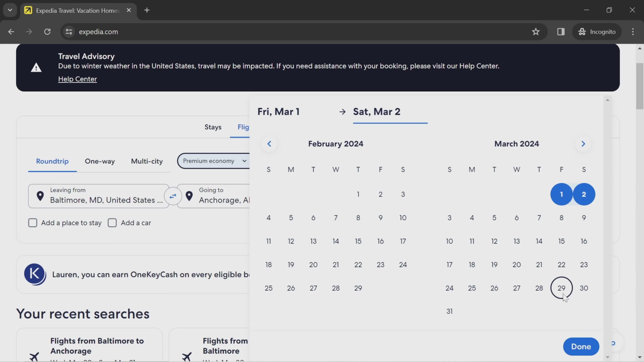This screenshot has width=644, height=362.
Task: Click the February 2024 month label
Action: point(335,144)
